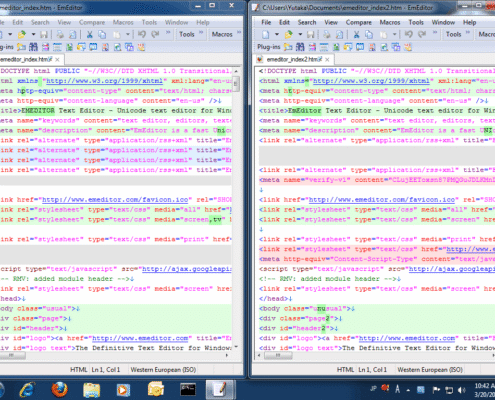Screen dimensions: 495x400
Task: Click Copy icon in left window toolbar
Action: click(x=102, y=34)
